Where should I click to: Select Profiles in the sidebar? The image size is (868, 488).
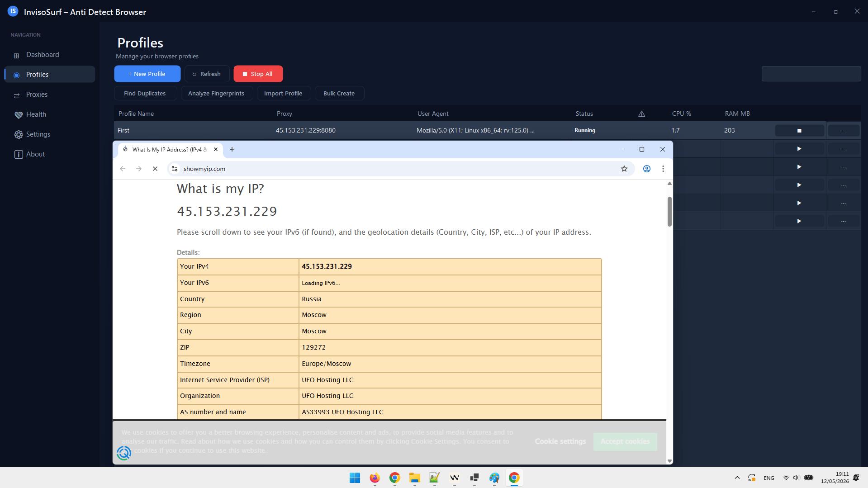tap(50, 75)
